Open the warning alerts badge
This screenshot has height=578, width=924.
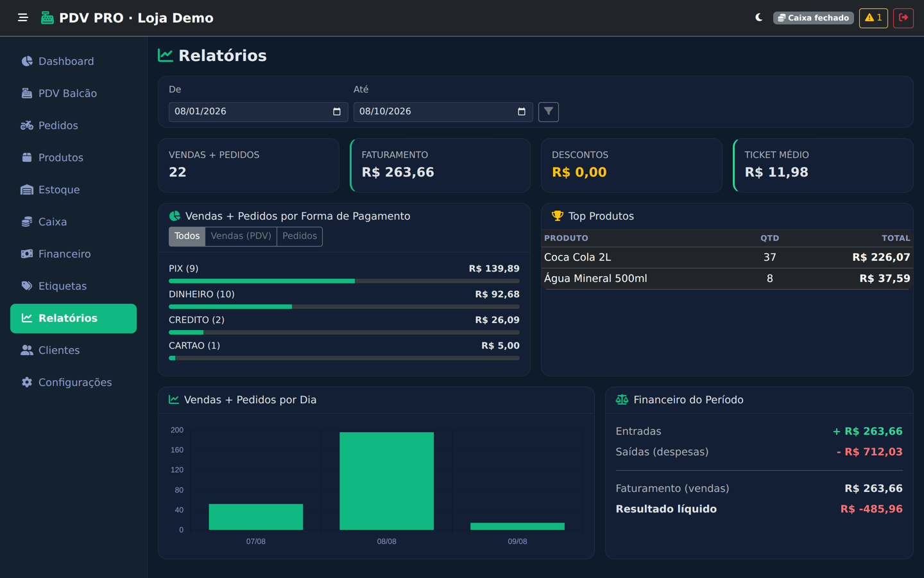(x=873, y=18)
